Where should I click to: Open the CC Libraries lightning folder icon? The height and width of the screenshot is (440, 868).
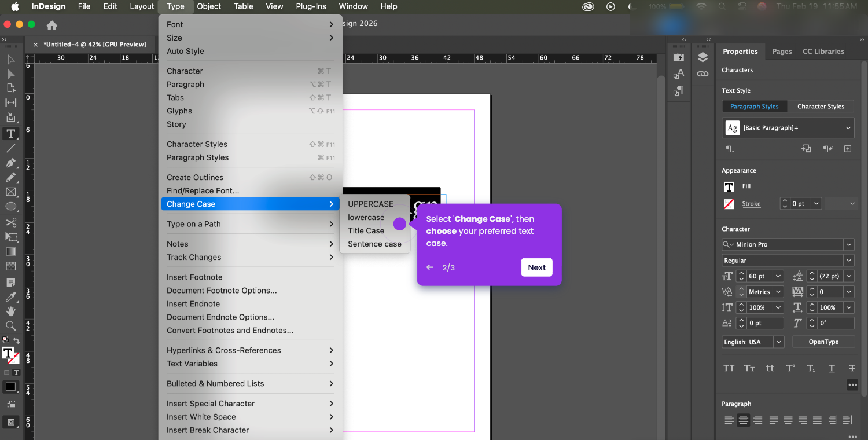[679, 57]
